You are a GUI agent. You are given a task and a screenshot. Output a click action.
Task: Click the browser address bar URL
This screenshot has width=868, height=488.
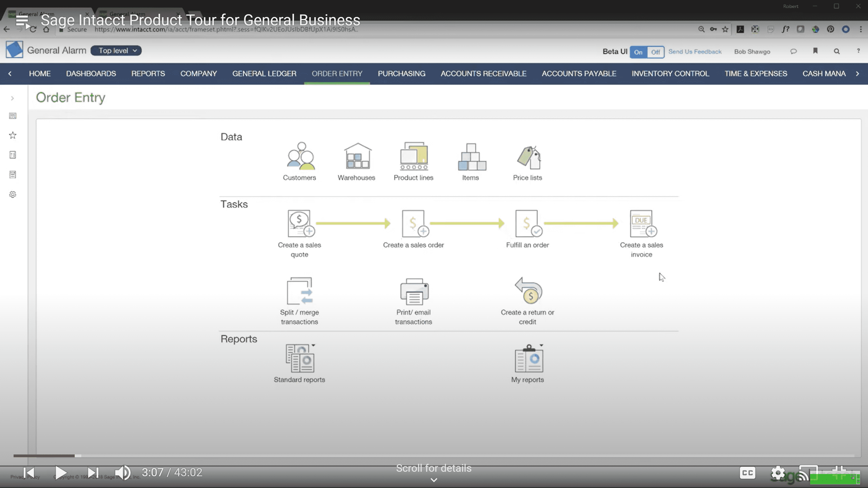click(226, 29)
